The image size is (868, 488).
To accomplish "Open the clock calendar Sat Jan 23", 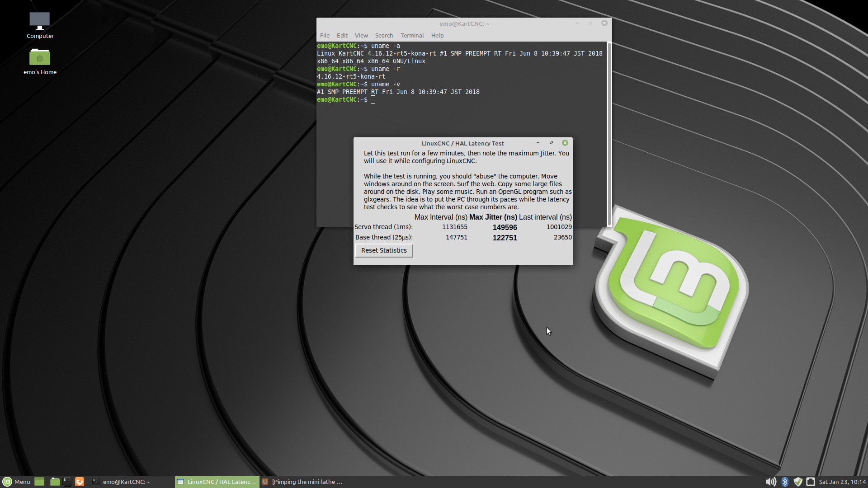I will click(842, 482).
